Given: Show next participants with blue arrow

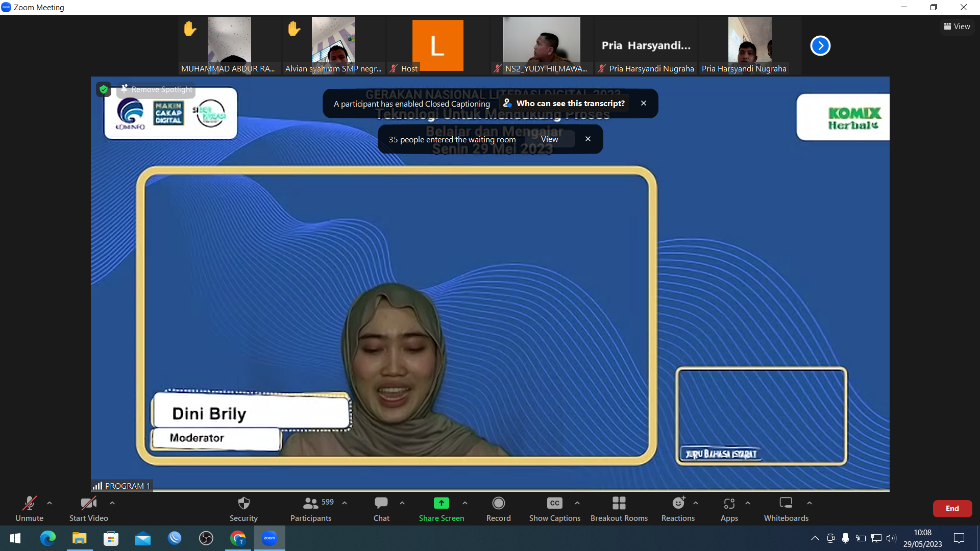Looking at the screenshot, I should 820,45.
